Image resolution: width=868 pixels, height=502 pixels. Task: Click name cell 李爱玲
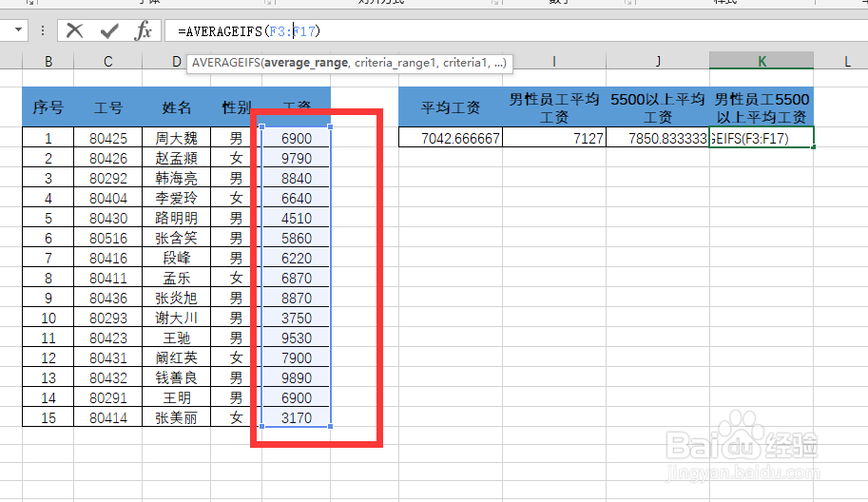[176, 198]
